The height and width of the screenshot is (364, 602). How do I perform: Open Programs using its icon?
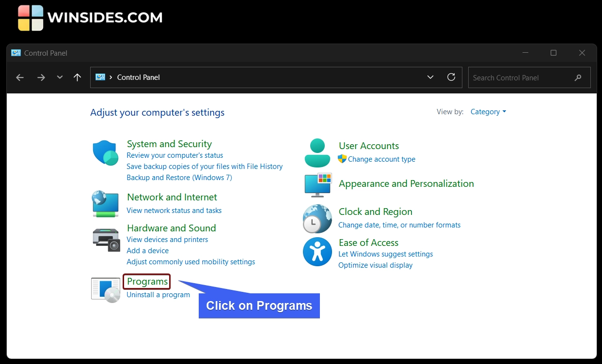[x=105, y=289]
